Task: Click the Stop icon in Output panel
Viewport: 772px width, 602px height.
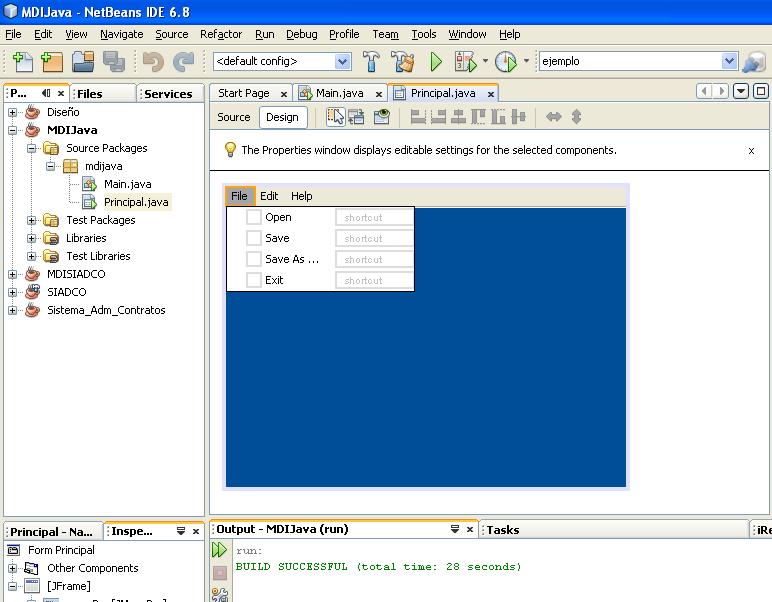Action: [x=220, y=572]
